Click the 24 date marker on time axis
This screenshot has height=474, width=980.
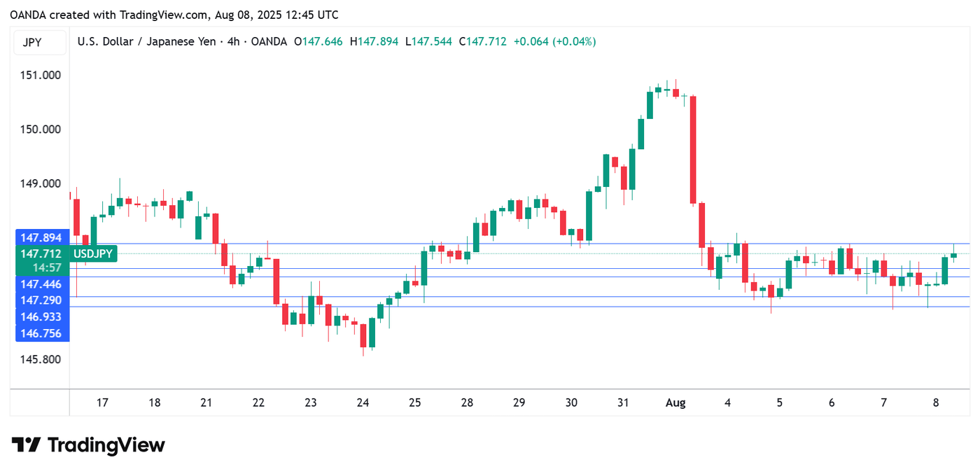363,403
